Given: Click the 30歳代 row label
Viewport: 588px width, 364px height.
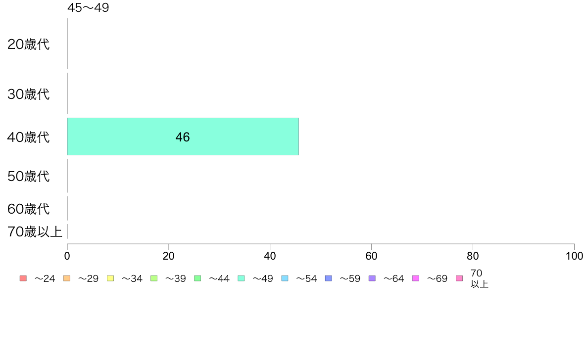Looking at the screenshot, I should coord(29,94).
